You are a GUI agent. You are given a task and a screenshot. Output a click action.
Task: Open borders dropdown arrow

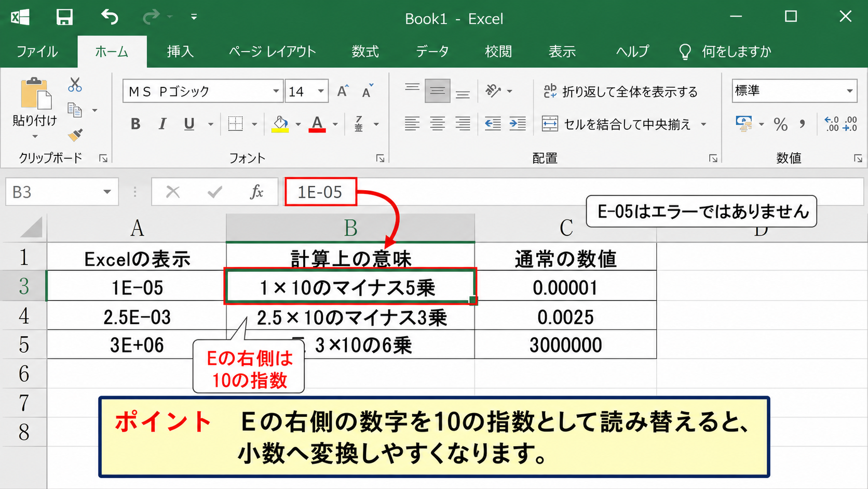pos(254,124)
